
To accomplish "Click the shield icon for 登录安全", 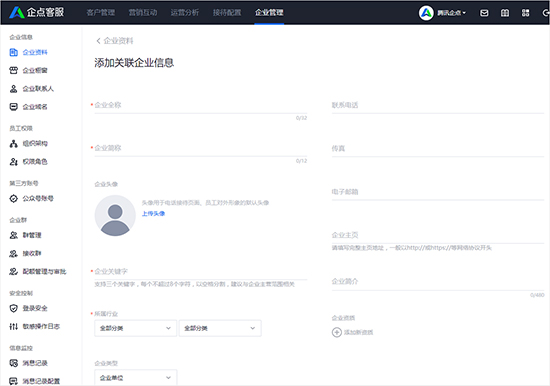I will 13,308.
